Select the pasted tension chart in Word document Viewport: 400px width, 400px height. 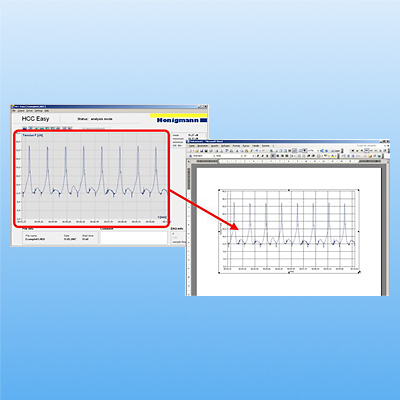[289, 231]
